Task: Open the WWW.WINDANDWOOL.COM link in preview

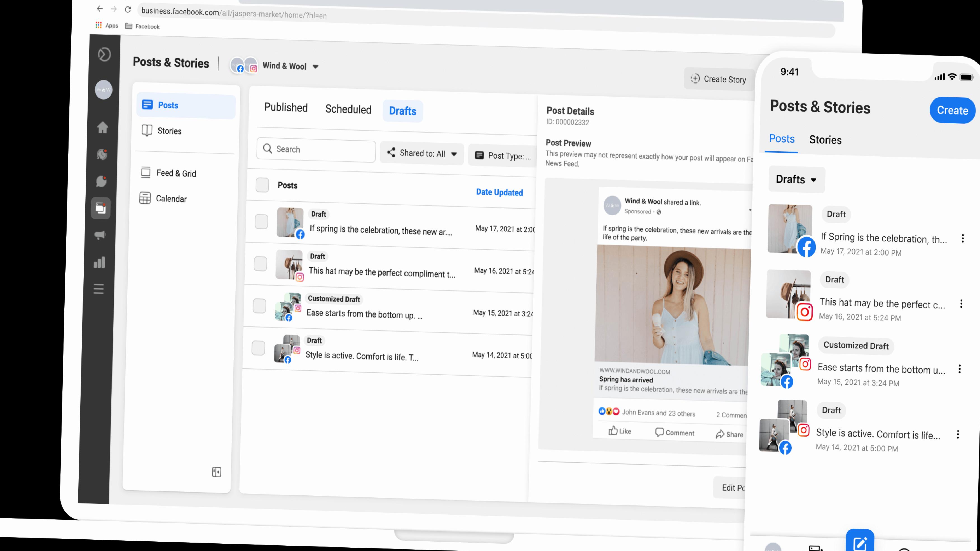Action: (635, 371)
